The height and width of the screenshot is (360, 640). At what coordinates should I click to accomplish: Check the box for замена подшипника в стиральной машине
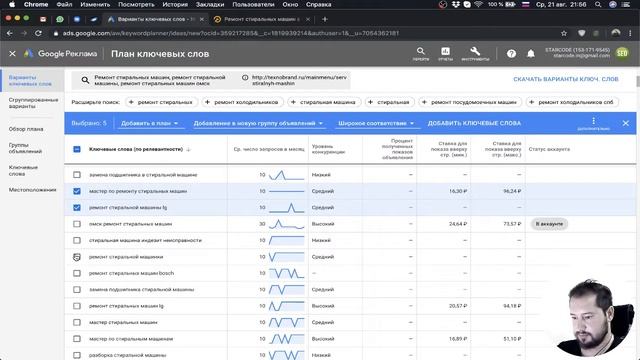pos(77,175)
